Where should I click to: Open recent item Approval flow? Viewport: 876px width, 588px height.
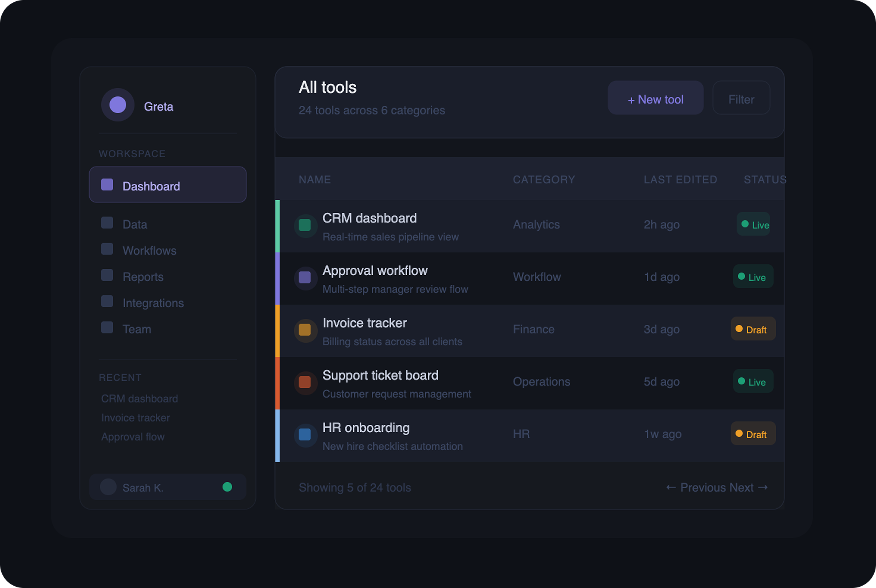coord(133,437)
